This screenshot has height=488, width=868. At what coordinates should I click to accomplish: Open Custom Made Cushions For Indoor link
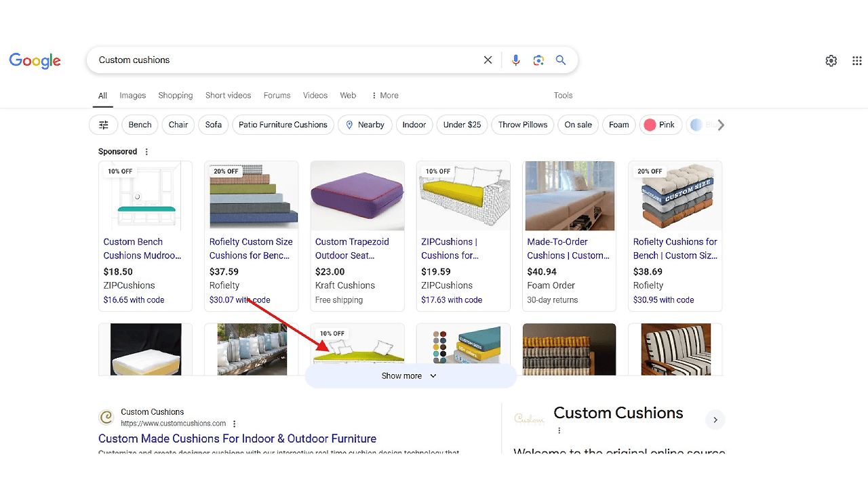point(237,439)
